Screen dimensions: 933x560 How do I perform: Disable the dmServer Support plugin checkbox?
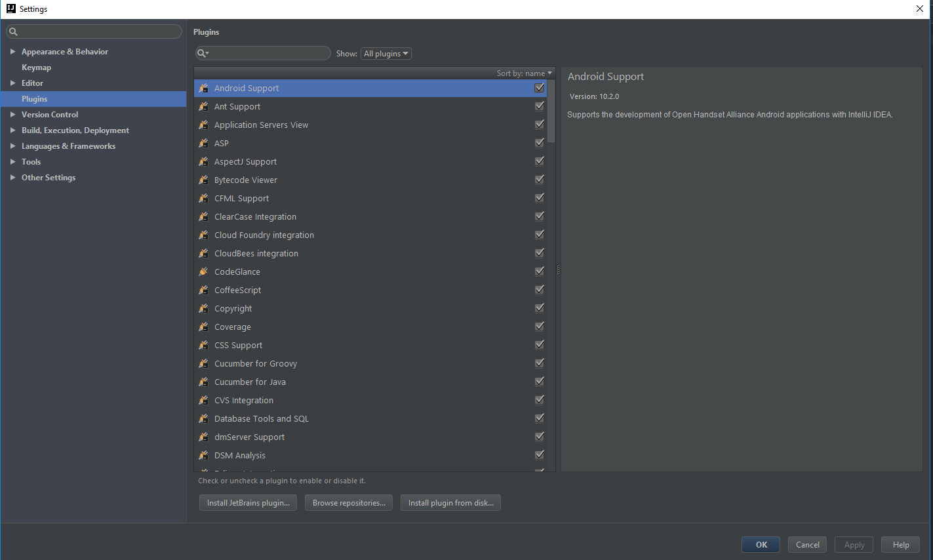pyautogui.click(x=539, y=436)
